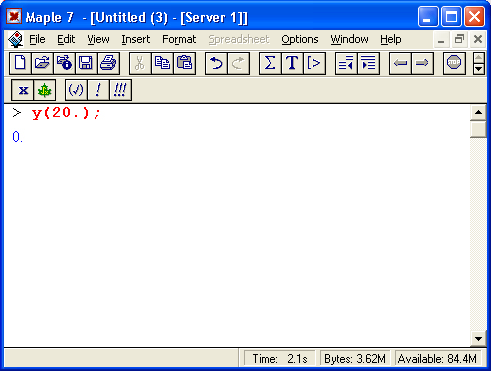Toggle Maple leaf active/inactive math button
The width and height of the screenshot is (491, 371).
point(44,90)
